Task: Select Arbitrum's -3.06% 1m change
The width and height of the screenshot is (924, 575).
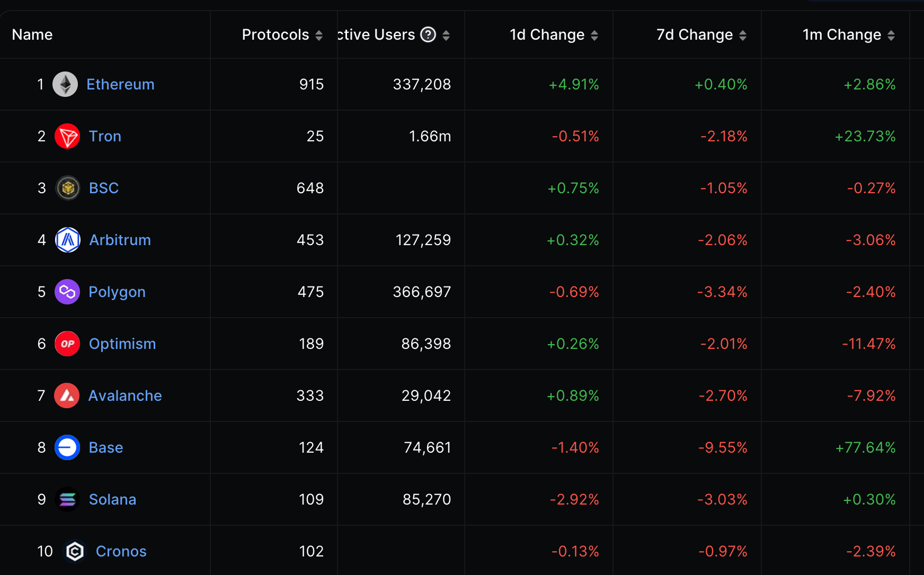Action: click(871, 240)
